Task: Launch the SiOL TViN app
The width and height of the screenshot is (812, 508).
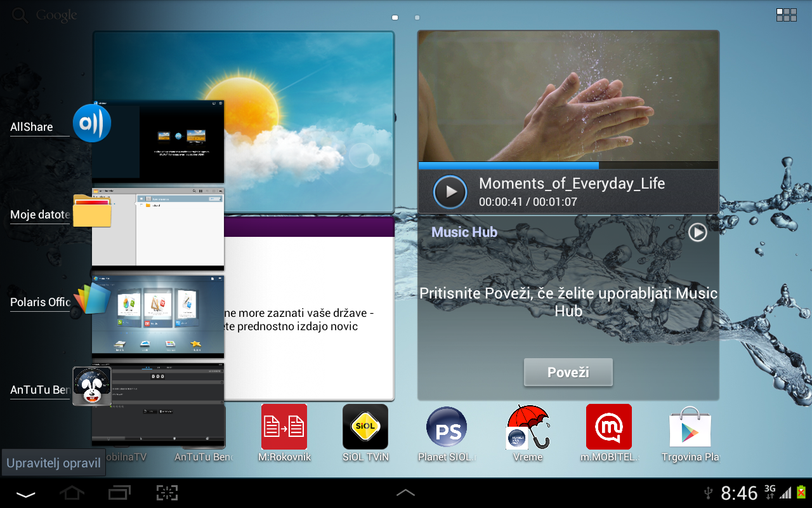Action: tap(365, 427)
